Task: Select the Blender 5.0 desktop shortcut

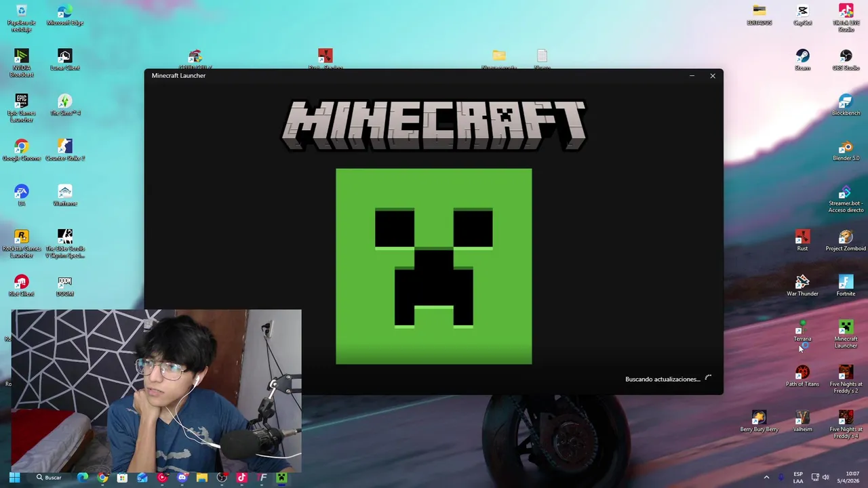Action: 846,150
